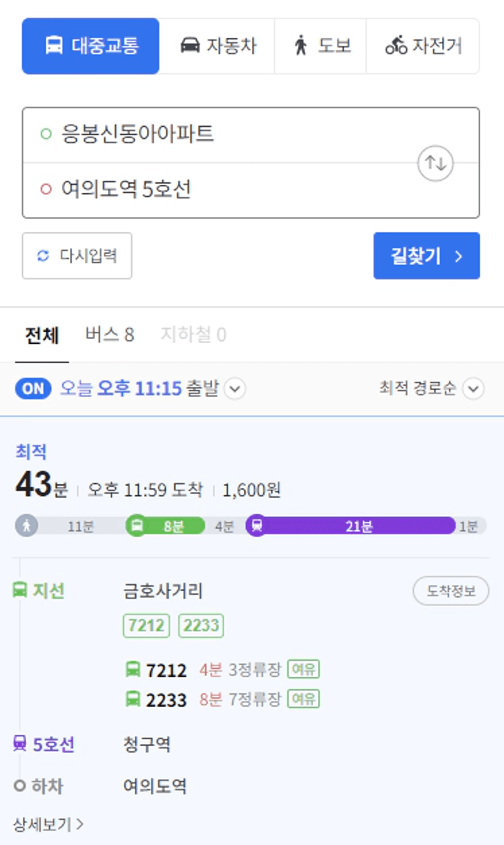
Task: Select bus number 2233 tag
Action: 201,626
